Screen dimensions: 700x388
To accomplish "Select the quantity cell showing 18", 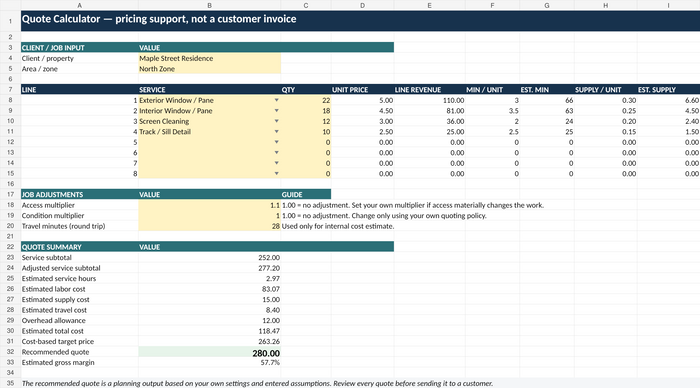I will coord(306,111).
